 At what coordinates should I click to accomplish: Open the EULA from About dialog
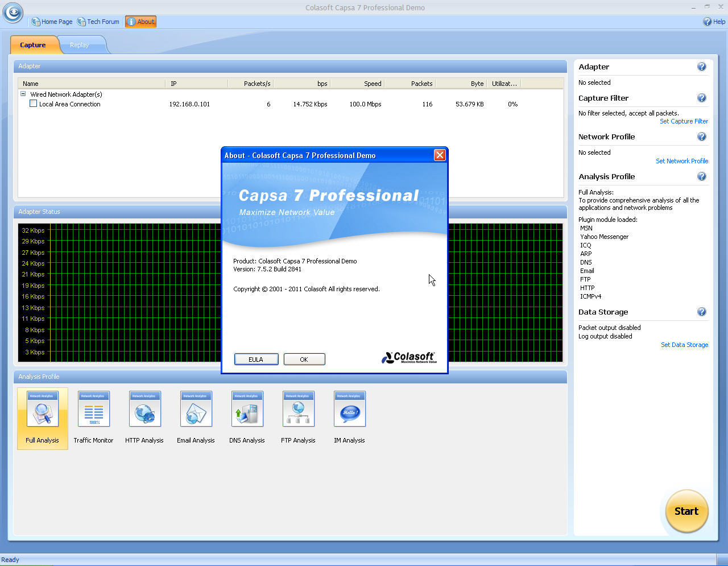coord(256,360)
